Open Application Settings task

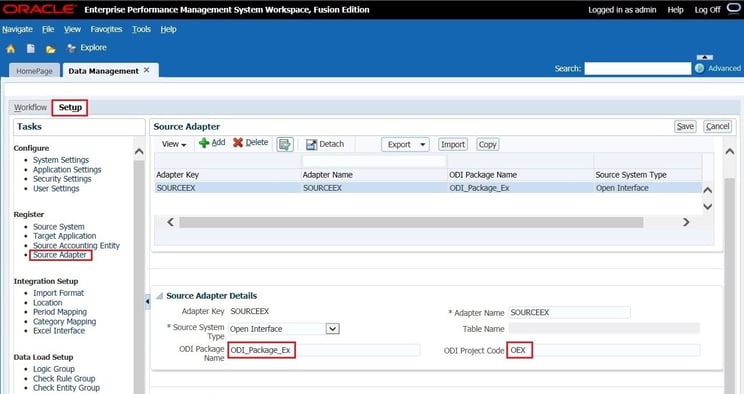67,169
